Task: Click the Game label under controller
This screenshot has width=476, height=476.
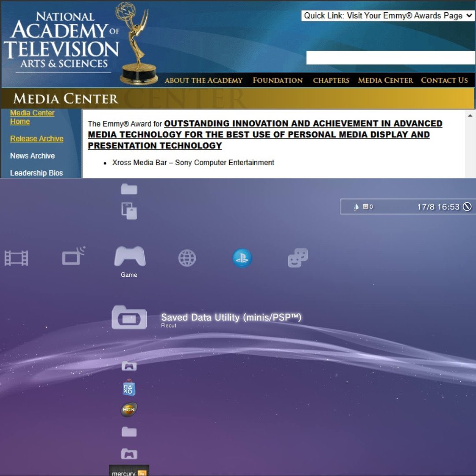Action: 129,275
